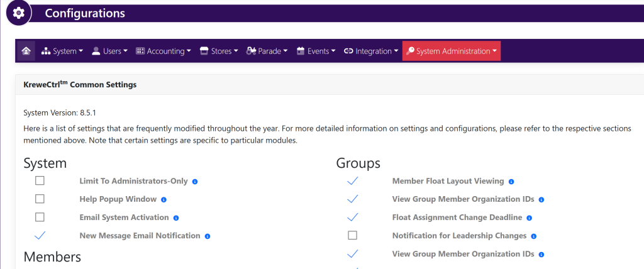Image resolution: width=644 pixels, height=269 pixels.
Task: Open the Parade menu
Action: 267,51
